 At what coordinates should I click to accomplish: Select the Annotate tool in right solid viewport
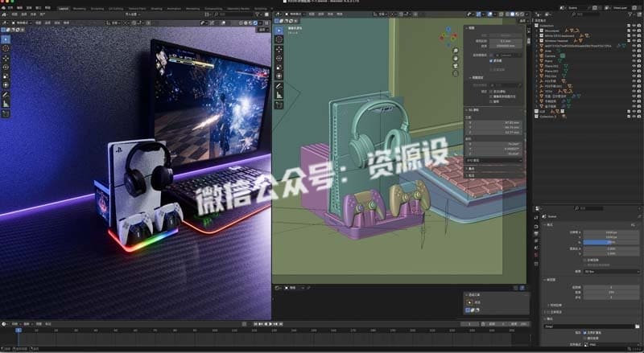click(279, 86)
